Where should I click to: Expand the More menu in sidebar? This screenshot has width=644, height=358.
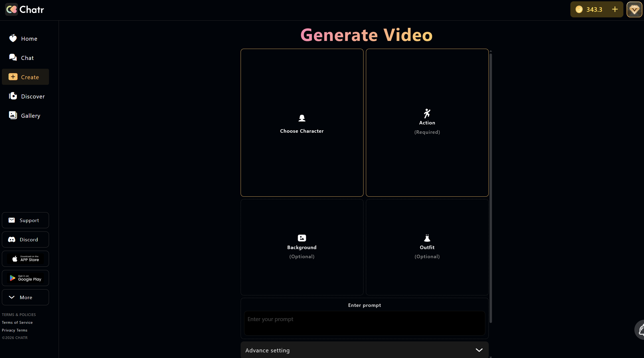25,297
